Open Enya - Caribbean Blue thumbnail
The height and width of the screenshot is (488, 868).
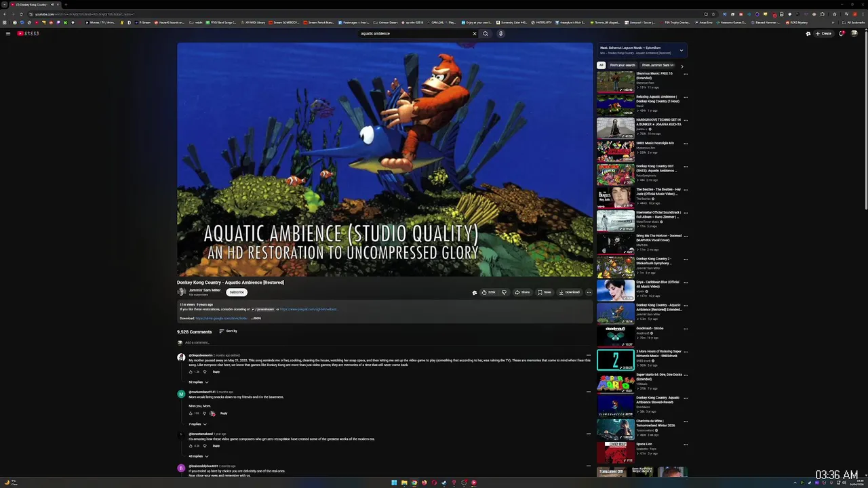click(x=615, y=290)
